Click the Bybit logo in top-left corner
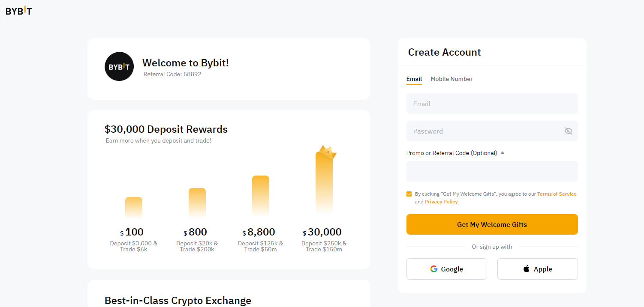The height and width of the screenshot is (307, 644). tap(18, 11)
